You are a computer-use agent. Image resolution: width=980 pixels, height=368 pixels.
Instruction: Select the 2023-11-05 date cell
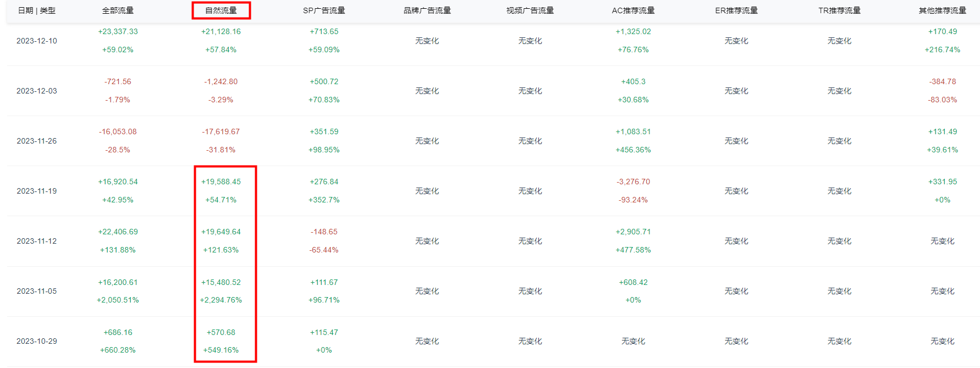pos(37,291)
